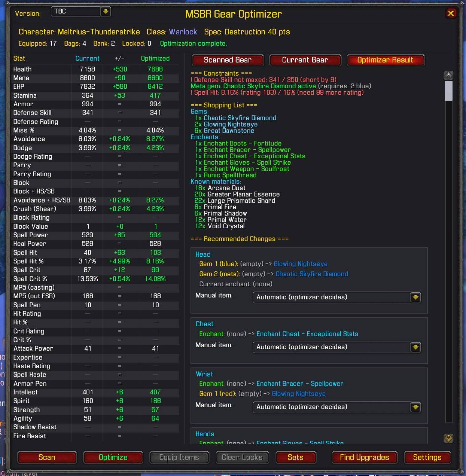The height and width of the screenshot is (476, 466).
Task: Click Chaotic Skyfire Diamond under Head Gem 2
Action: coord(312,274)
